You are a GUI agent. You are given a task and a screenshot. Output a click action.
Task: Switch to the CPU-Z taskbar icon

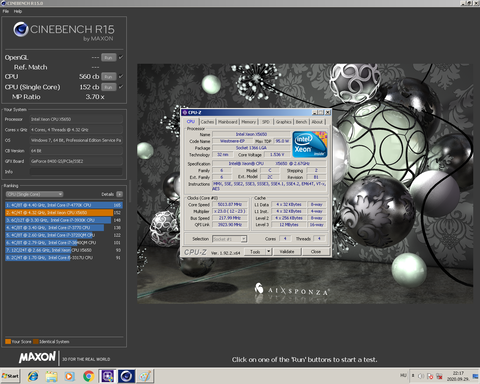pyautogui.click(x=107, y=376)
